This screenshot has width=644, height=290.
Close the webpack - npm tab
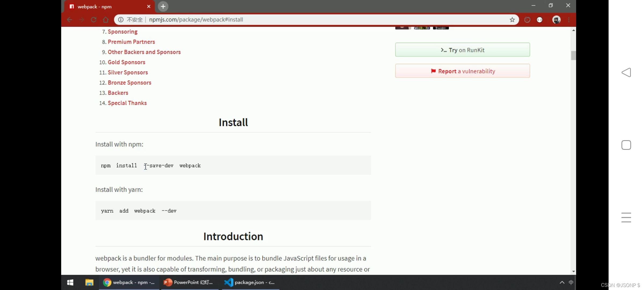click(x=149, y=6)
